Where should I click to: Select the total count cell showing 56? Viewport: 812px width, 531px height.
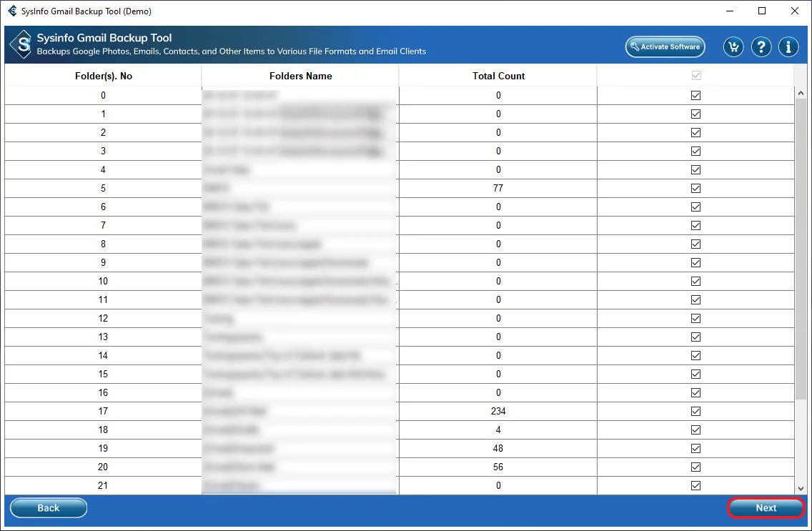click(498, 467)
